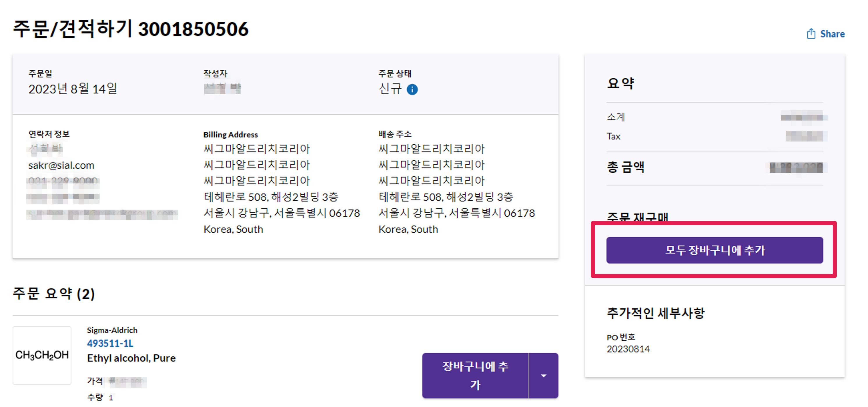868x407 pixels.
Task: Click the Ethyl alcohol, Pure product name
Action: (x=131, y=358)
